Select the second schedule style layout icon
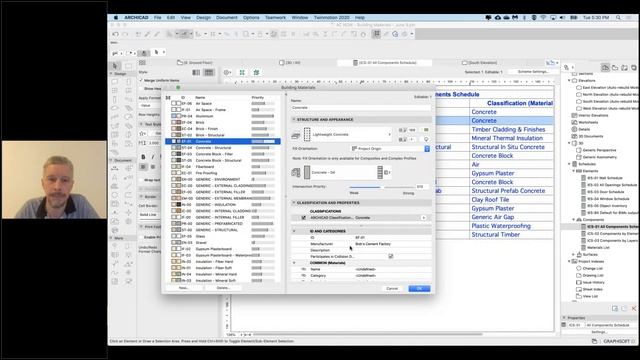 point(209,72)
